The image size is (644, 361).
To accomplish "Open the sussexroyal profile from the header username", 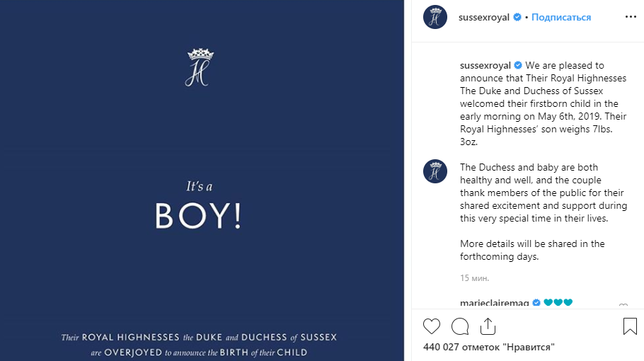I will [485, 18].
